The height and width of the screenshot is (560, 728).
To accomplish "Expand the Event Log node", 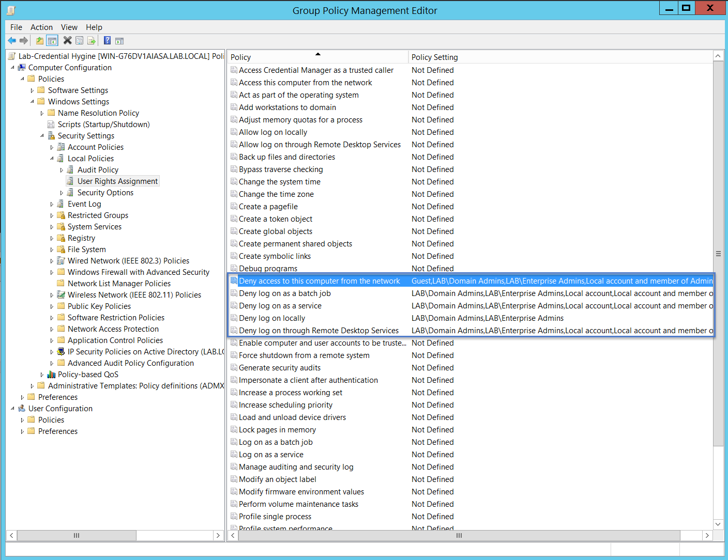I will point(52,204).
